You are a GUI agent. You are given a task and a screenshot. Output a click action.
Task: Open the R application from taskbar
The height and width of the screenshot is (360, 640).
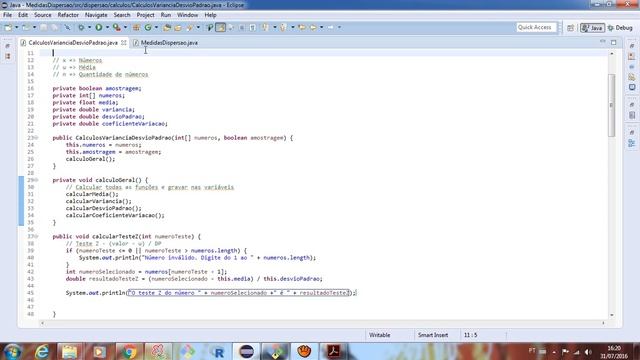218,351
